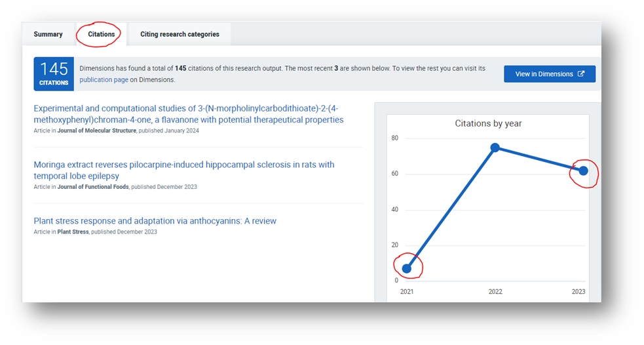Open the Summary tab
The height and width of the screenshot is (345, 644).
click(48, 34)
